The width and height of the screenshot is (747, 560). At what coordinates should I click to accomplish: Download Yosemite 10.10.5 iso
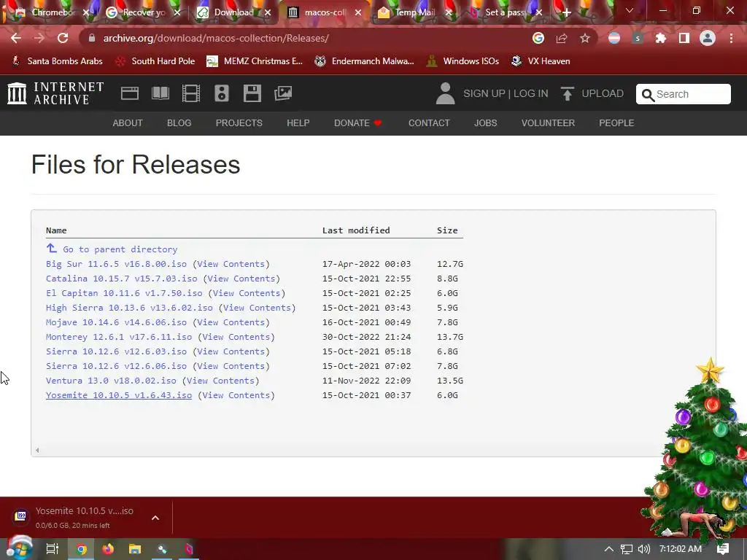click(x=119, y=395)
